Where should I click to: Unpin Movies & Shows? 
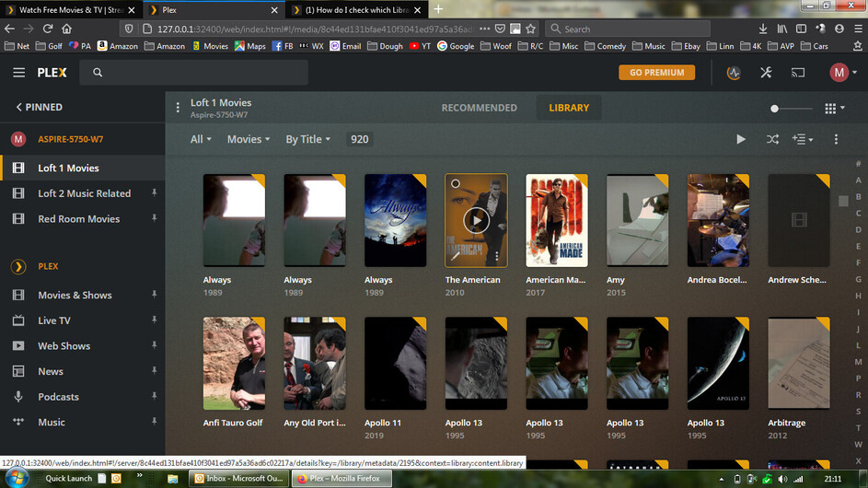pos(155,295)
